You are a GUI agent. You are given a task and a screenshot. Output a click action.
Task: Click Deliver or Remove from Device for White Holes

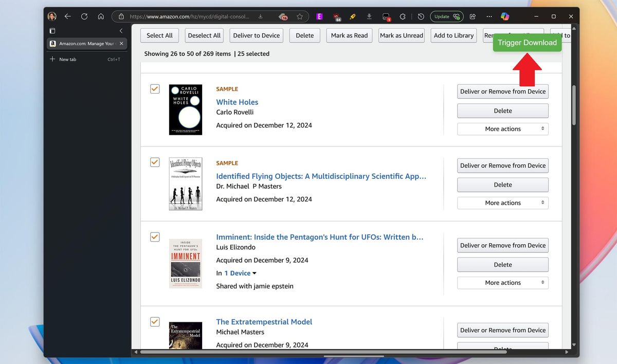pyautogui.click(x=503, y=92)
